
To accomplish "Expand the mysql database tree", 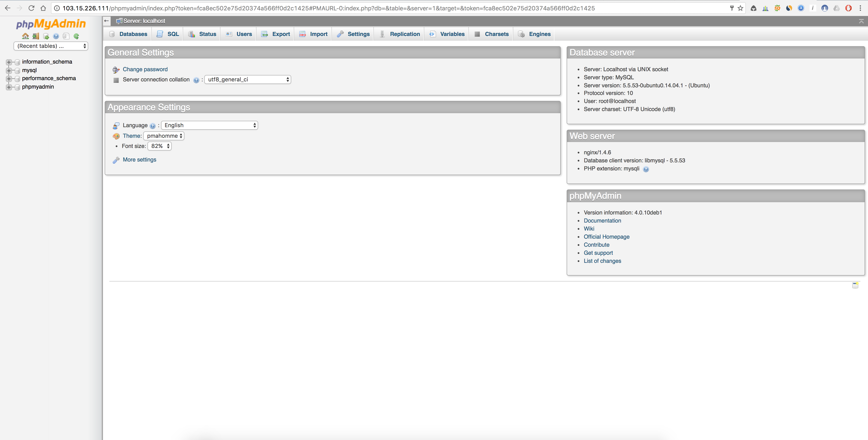I will click(9, 70).
